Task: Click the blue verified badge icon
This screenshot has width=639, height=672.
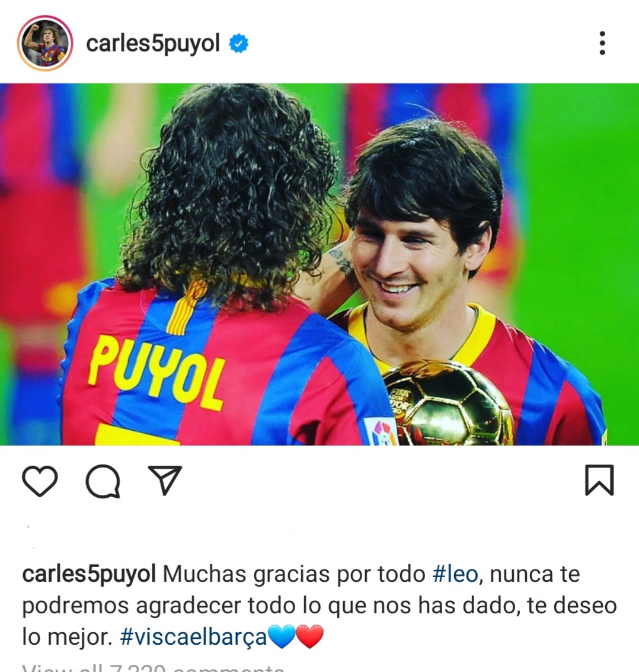Action: (239, 43)
